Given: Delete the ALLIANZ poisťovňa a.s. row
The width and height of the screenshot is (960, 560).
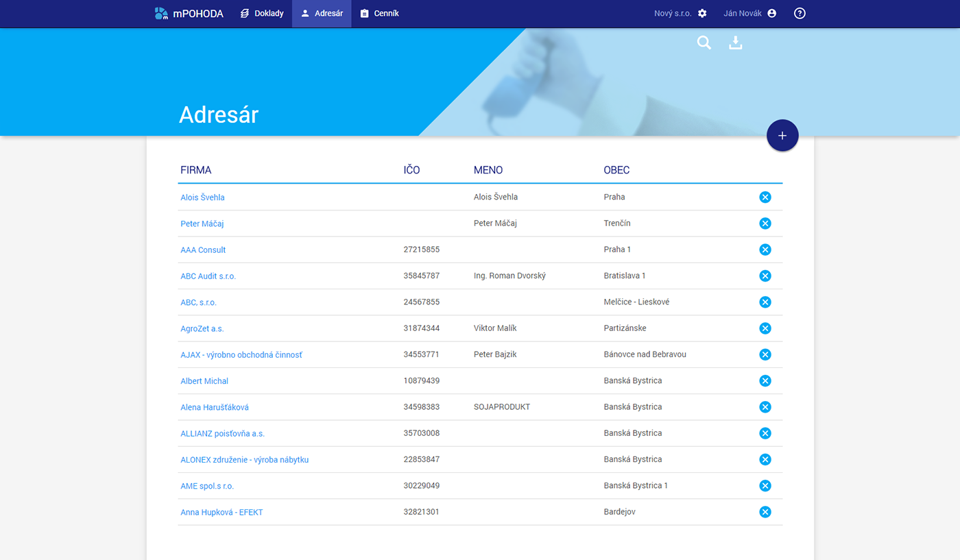Looking at the screenshot, I should pyautogui.click(x=765, y=433).
